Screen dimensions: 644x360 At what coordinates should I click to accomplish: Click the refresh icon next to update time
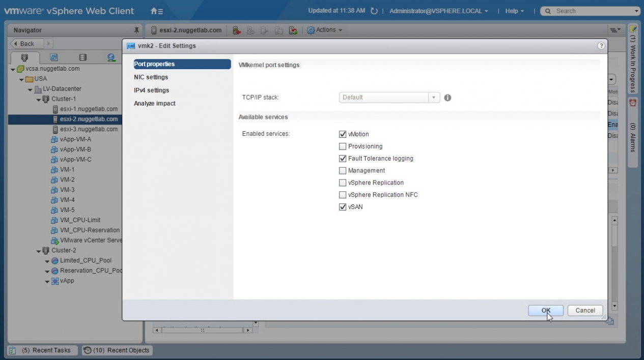coord(374,11)
